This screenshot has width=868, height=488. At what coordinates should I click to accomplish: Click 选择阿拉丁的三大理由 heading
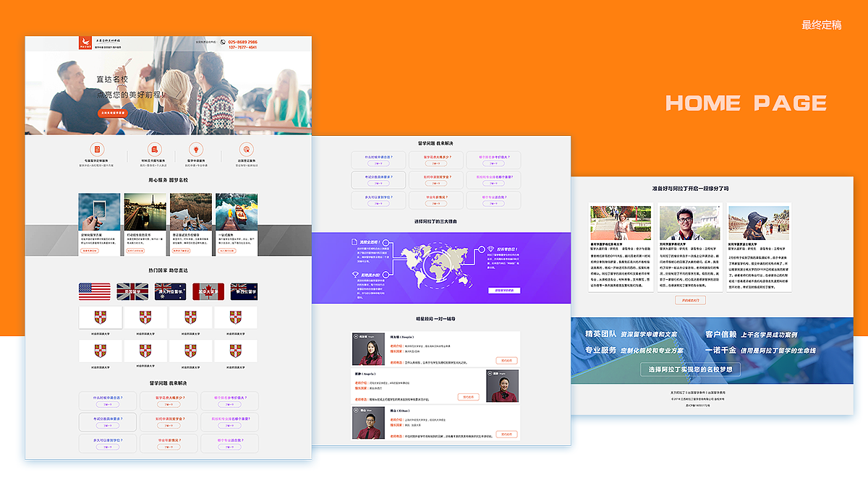(436, 221)
